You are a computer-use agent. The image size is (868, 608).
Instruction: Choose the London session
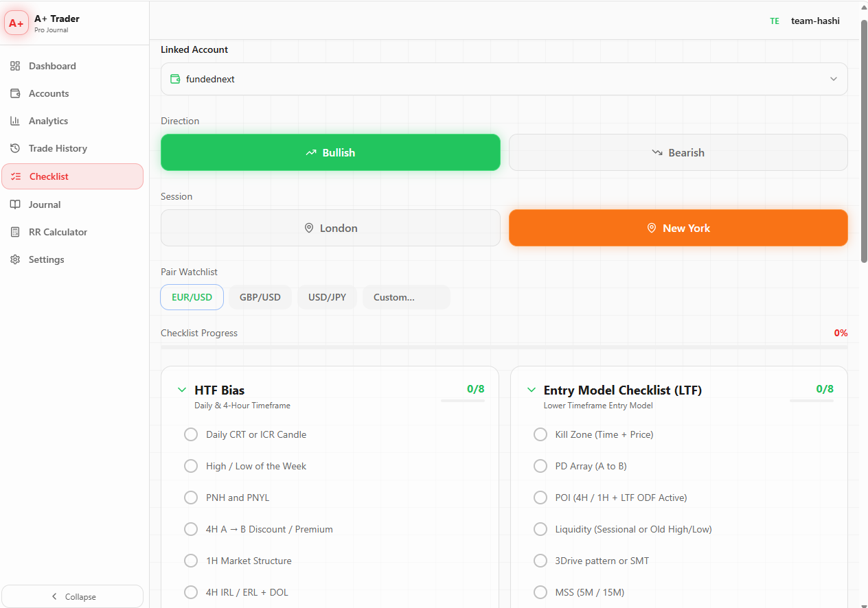pyautogui.click(x=330, y=228)
